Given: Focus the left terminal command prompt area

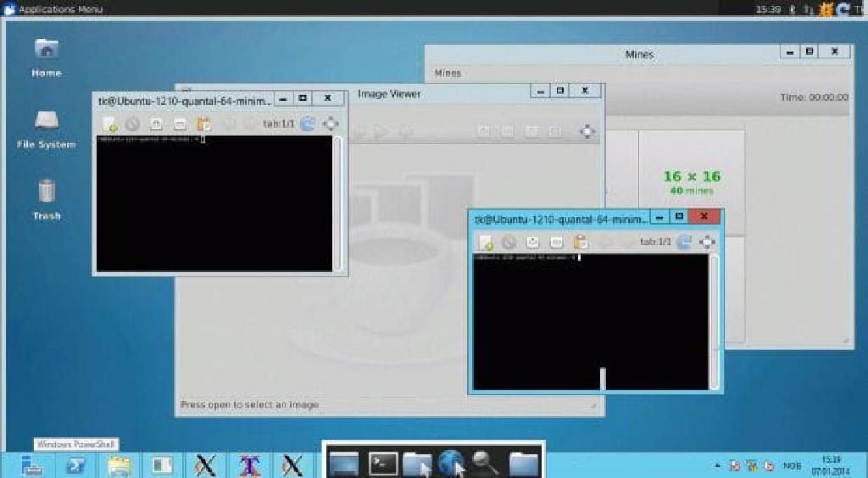Looking at the screenshot, I should coord(214,203).
